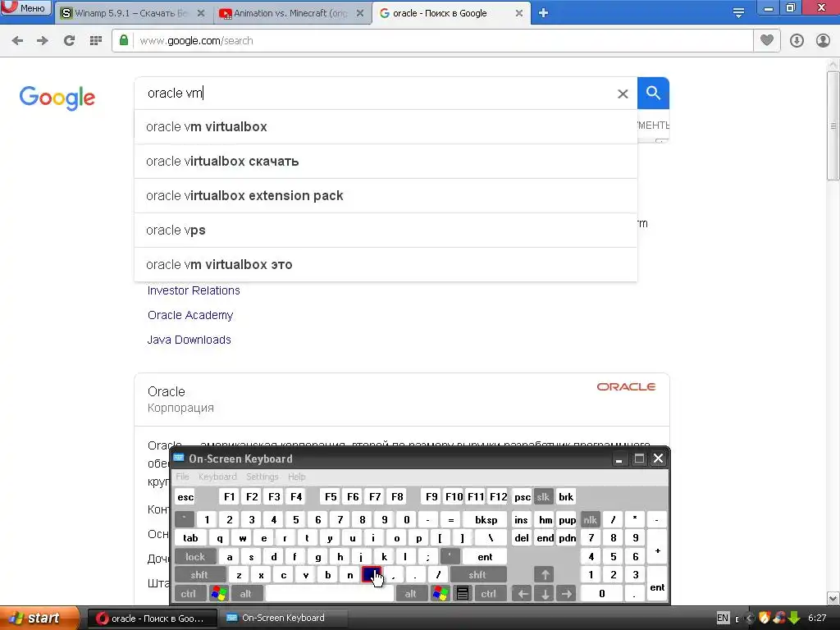The image size is (840, 630).
Task: Focus the address bar with google.com/search
Action: click(x=432, y=41)
